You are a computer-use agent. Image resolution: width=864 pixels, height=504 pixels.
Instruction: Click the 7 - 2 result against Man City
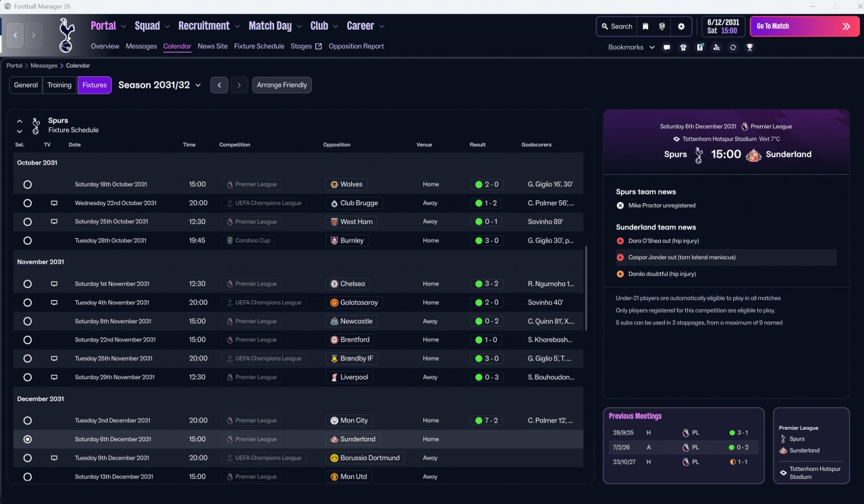tap(487, 420)
